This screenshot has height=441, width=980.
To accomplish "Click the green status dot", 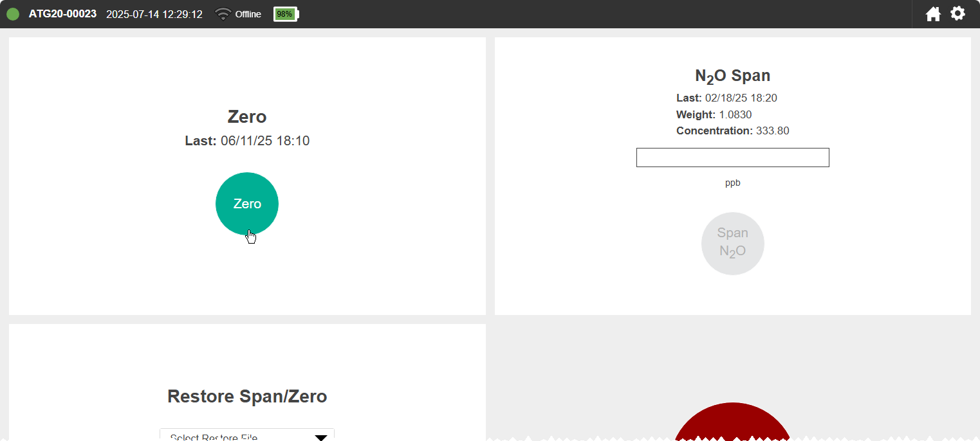I will click(x=13, y=14).
